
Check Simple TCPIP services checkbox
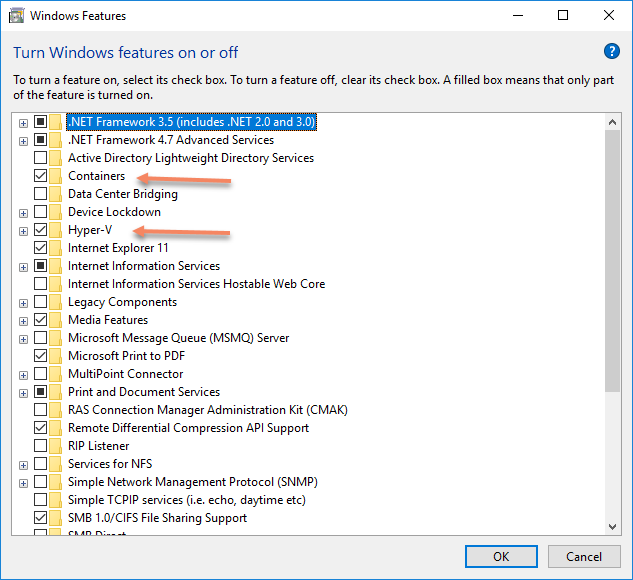(x=40, y=500)
